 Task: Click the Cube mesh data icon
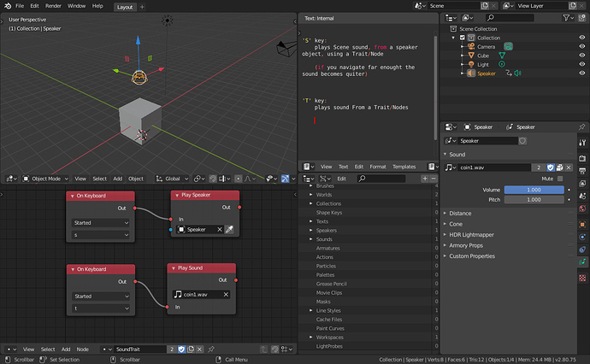(502, 56)
